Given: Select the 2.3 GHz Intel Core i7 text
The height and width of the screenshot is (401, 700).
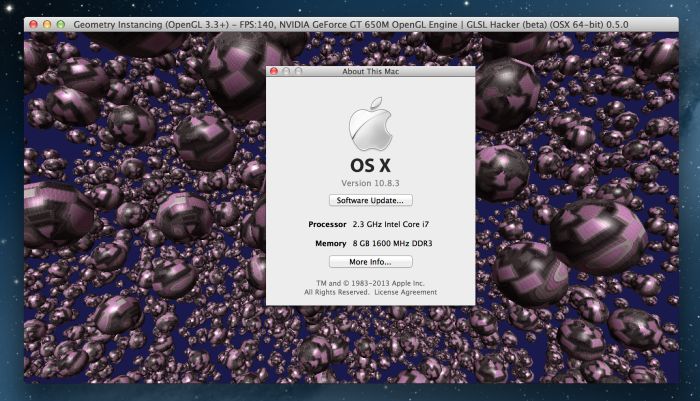Looking at the screenshot, I should [x=391, y=224].
